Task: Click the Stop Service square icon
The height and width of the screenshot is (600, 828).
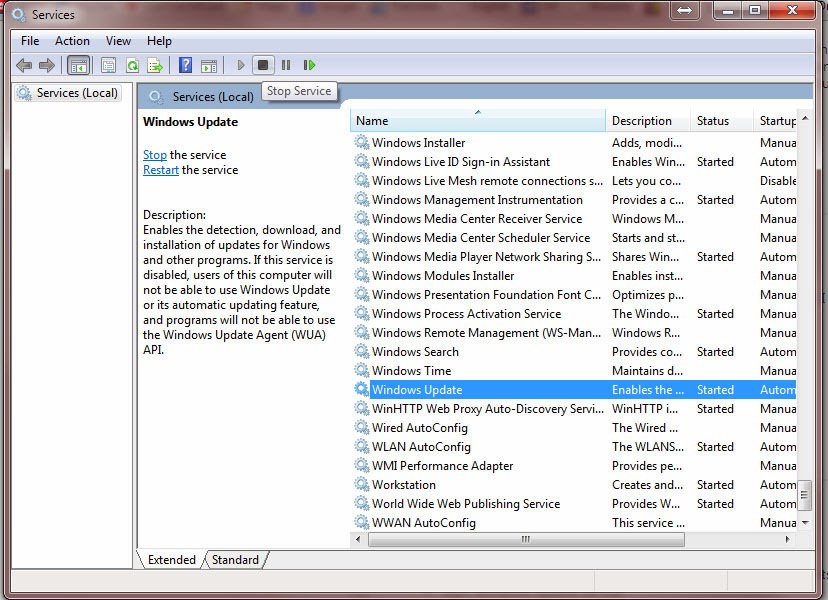Action: (263, 65)
